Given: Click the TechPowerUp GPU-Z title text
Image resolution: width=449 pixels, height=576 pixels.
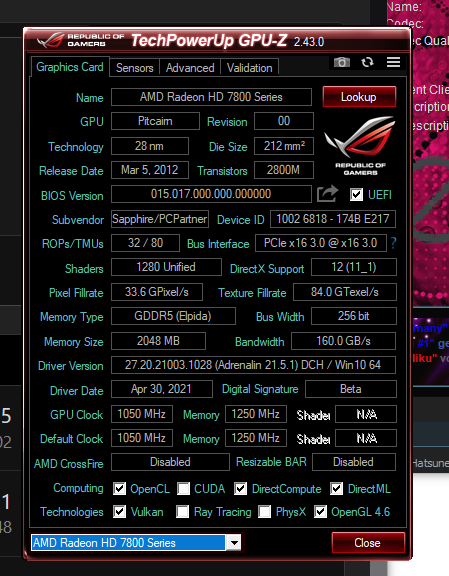Looking at the screenshot, I should click(209, 40).
